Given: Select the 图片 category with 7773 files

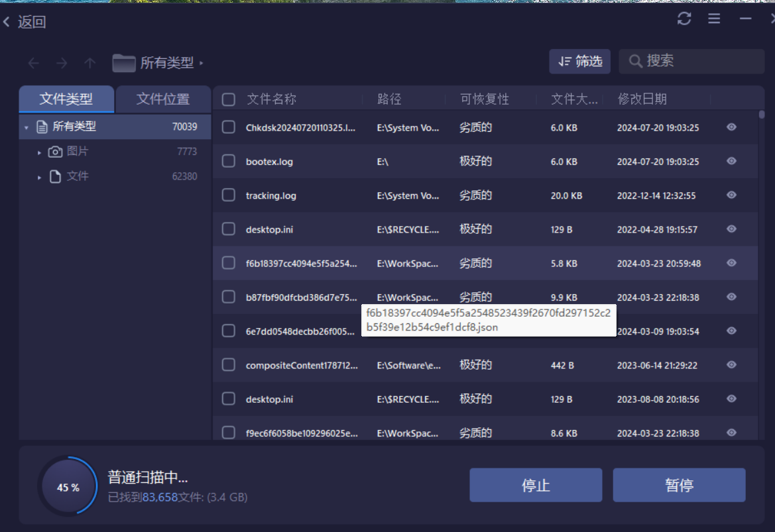Looking at the screenshot, I should point(115,152).
